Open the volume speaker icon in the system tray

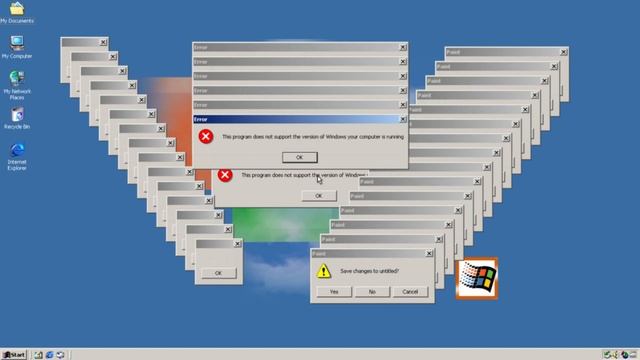click(x=616, y=355)
